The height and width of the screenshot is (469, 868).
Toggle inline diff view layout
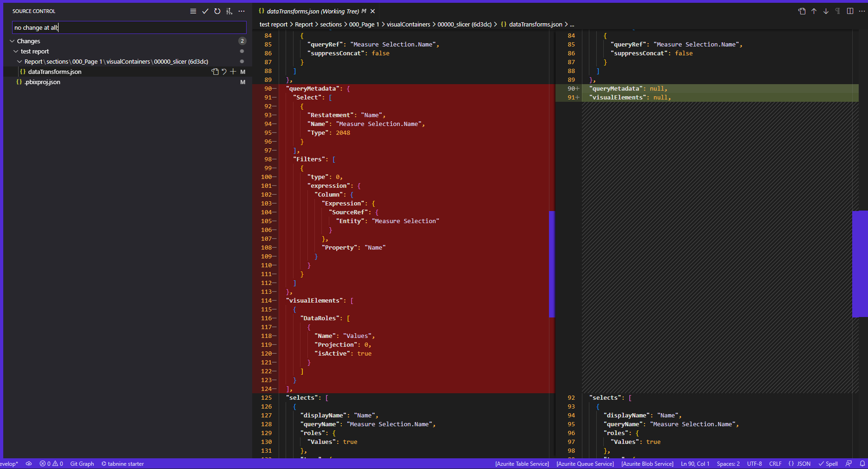849,11
